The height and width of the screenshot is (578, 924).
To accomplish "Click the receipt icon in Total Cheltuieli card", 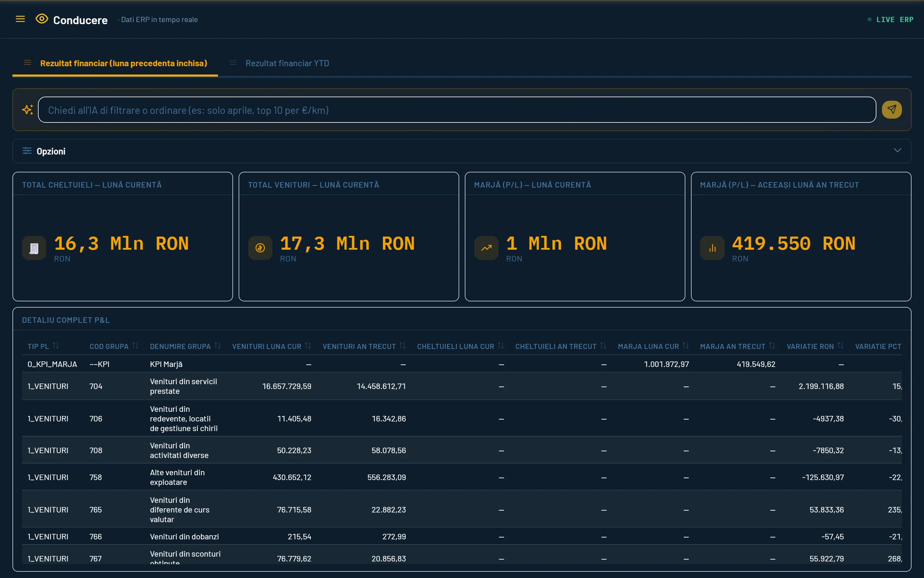I will pyautogui.click(x=34, y=249).
